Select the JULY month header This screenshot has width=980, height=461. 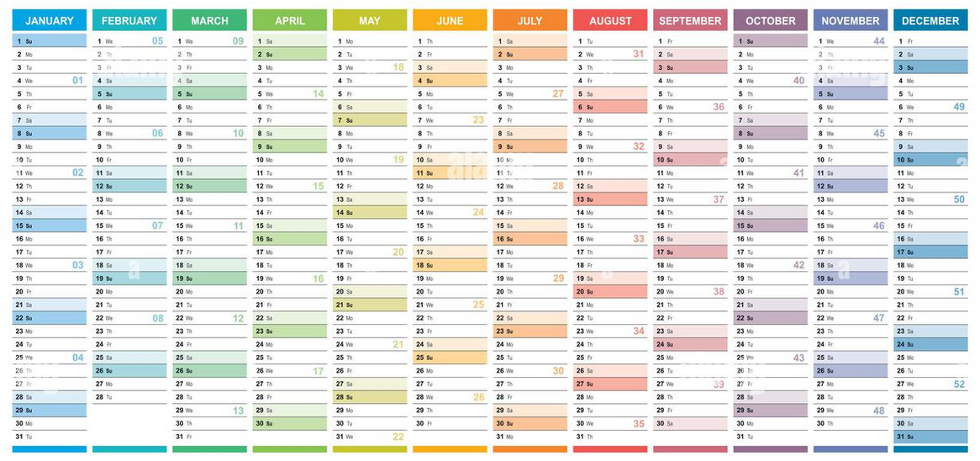[x=530, y=21]
